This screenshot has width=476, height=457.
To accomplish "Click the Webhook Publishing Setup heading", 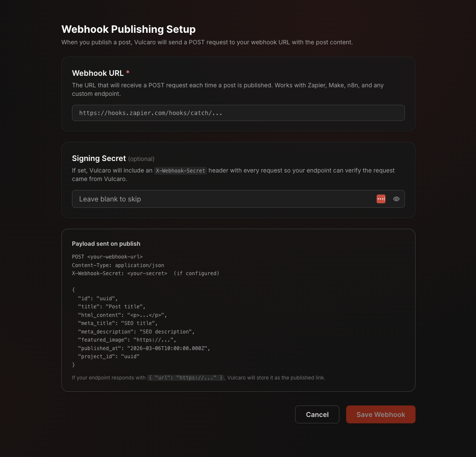I will click(129, 29).
